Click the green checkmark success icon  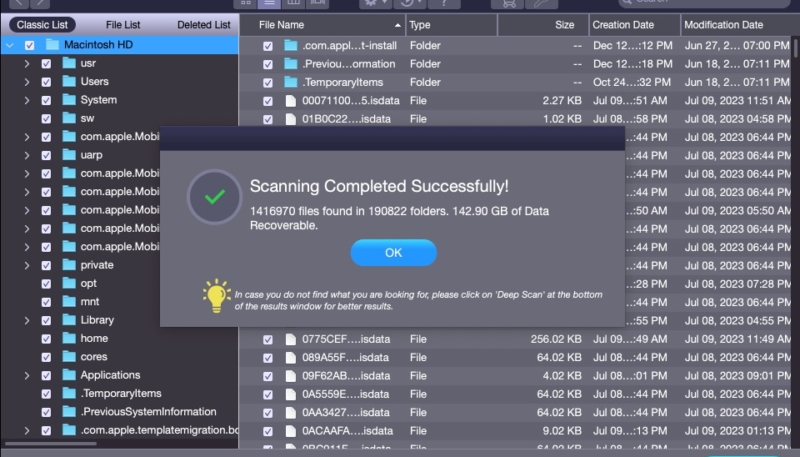[x=215, y=197]
